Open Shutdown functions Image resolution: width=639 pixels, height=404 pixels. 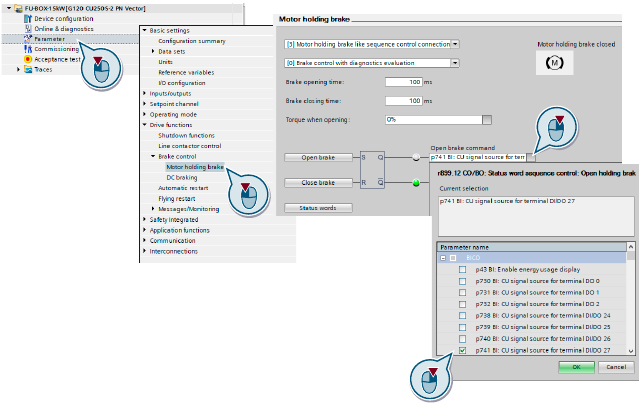coord(186,135)
